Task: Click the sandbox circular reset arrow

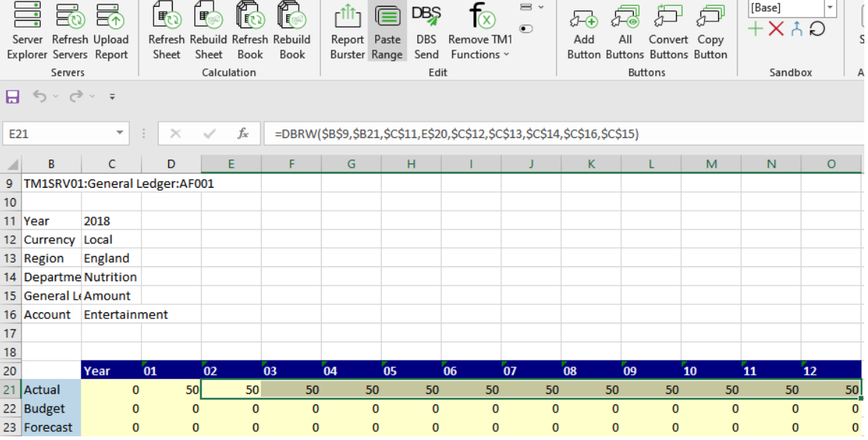Action: point(817,29)
